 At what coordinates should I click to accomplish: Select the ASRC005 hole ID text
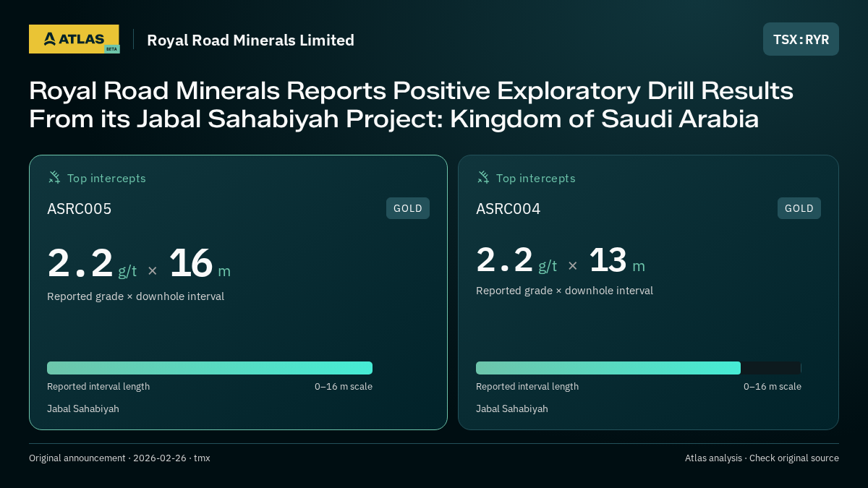[x=80, y=209]
